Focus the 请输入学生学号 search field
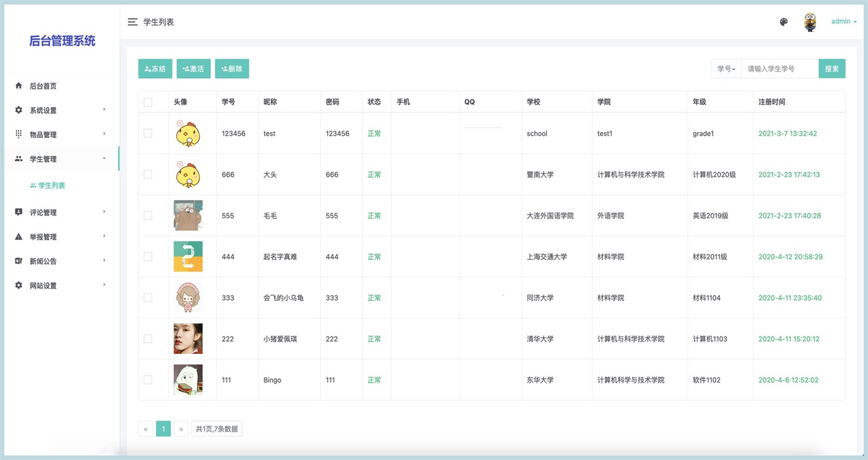 pyautogui.click(x=779, y=69)
